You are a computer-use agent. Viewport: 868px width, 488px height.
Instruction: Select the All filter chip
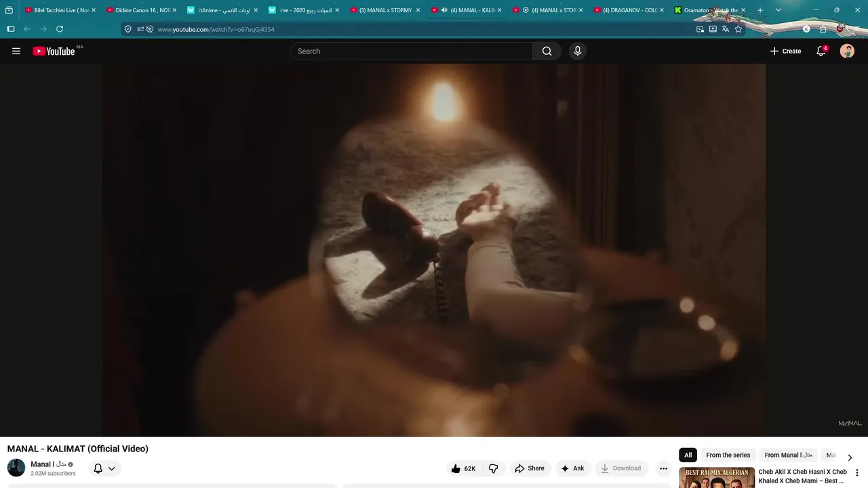pyautogui.click(x=688, y=455)
